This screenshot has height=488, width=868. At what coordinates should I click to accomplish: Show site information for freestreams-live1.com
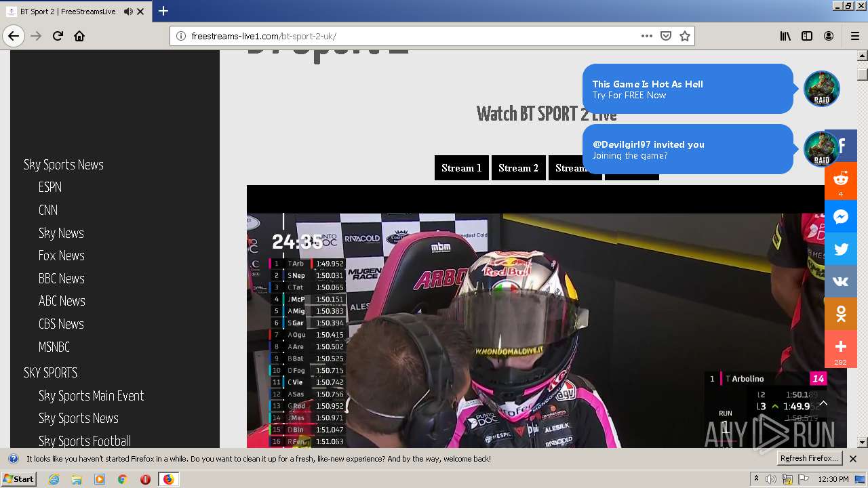(181, 36)
